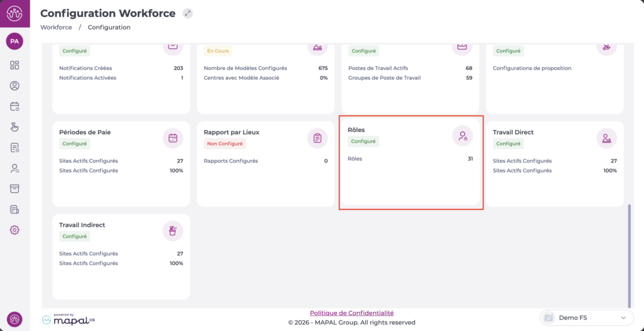
Task: Click the Périodes de Paie calendar icon
Action: (173, 138)
